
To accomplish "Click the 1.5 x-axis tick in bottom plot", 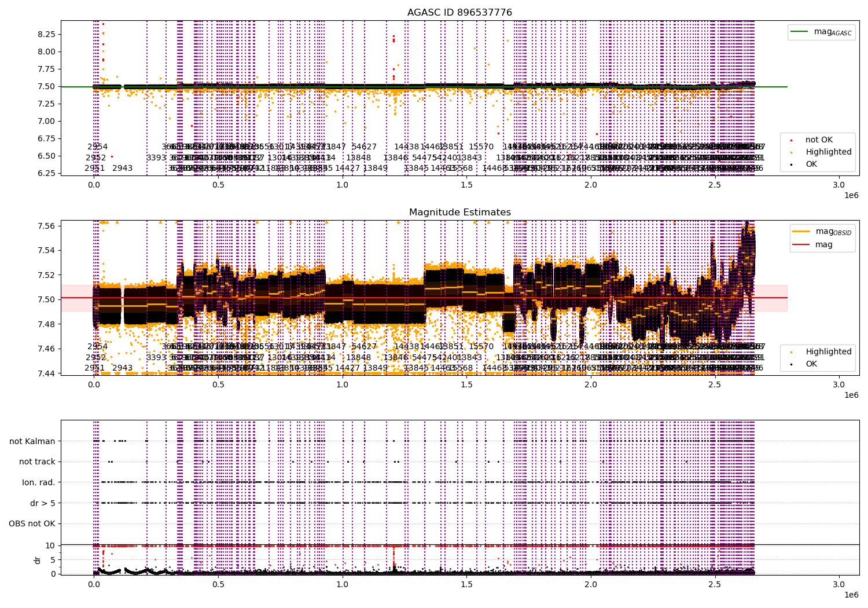I will (466, 584).
